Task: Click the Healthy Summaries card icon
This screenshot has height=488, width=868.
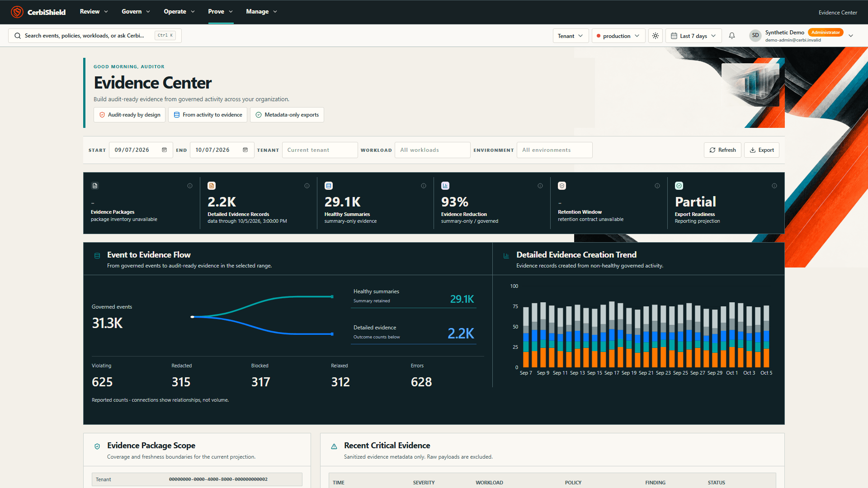Action: tap(329, 186)
